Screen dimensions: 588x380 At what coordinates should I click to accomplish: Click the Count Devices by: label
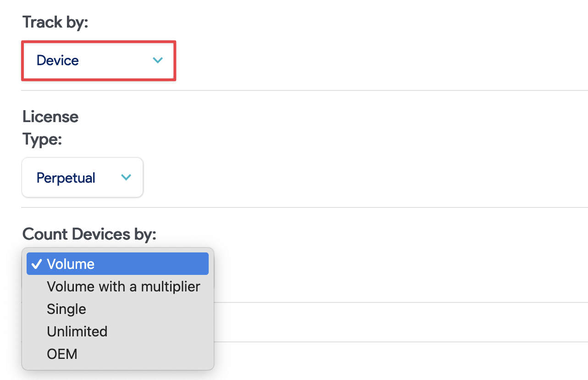pos(89,234)
